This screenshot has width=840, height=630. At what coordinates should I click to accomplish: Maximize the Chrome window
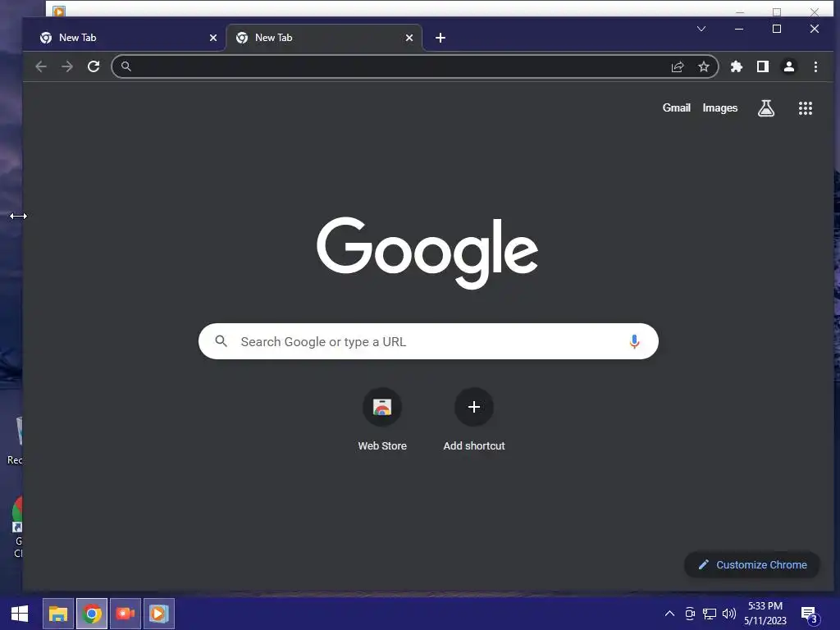click(777, 29)
